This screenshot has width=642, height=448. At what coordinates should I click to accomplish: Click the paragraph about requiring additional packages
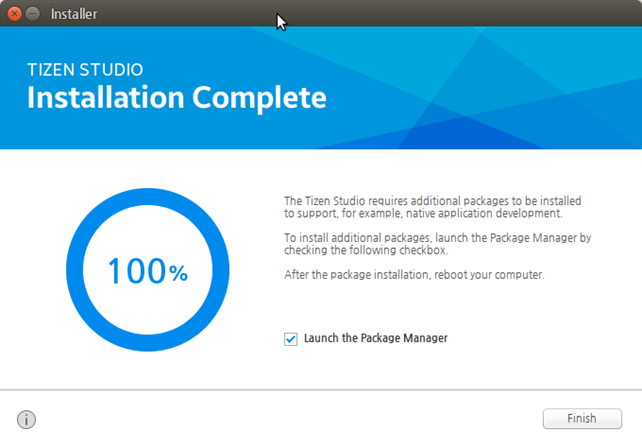tap(432, 207)
